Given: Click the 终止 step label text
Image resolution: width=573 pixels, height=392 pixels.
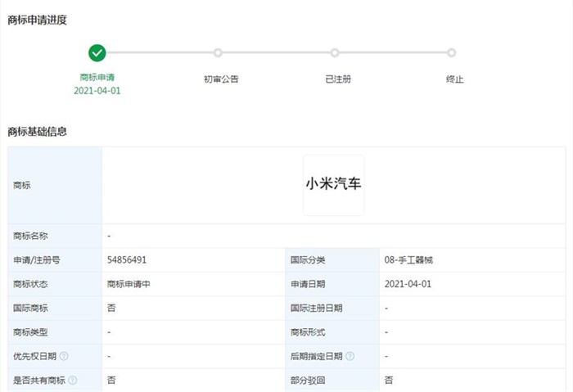Looking at the screenshot, I should (454, 79).
